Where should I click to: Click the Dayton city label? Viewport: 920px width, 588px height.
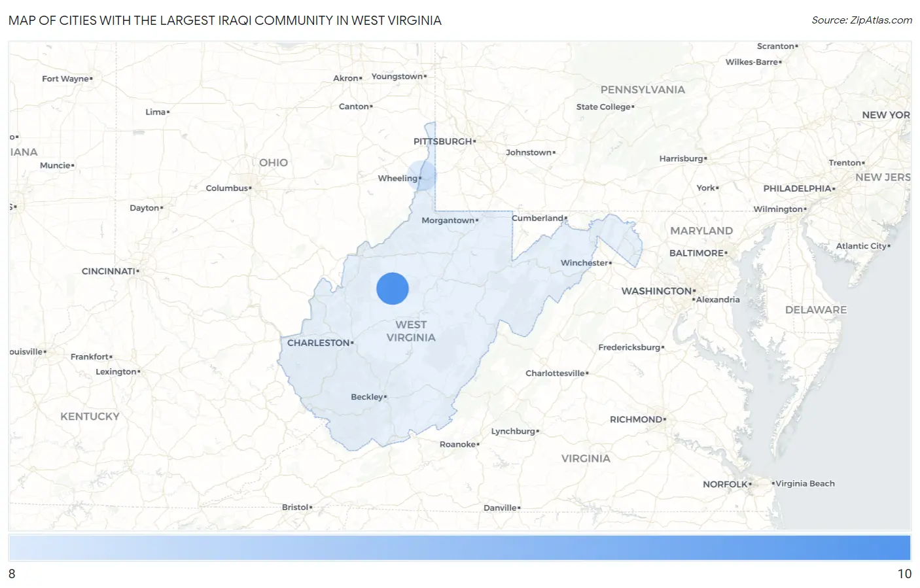coord(145,208)
